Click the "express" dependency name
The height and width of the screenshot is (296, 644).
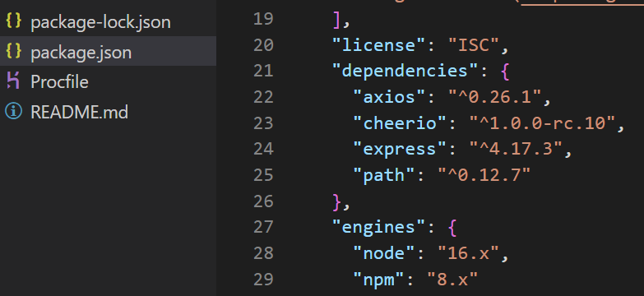(401, 149)
